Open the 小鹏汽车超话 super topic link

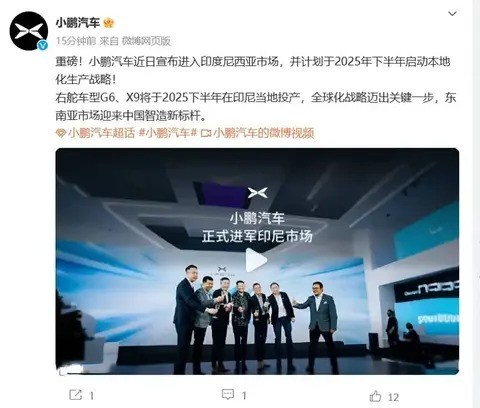tap(101, 133)
